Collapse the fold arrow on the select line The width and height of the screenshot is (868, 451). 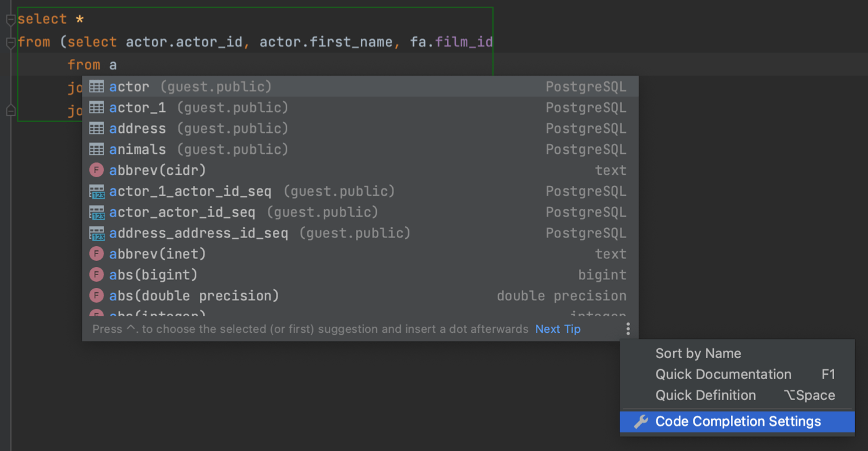(x=10, y=19)
